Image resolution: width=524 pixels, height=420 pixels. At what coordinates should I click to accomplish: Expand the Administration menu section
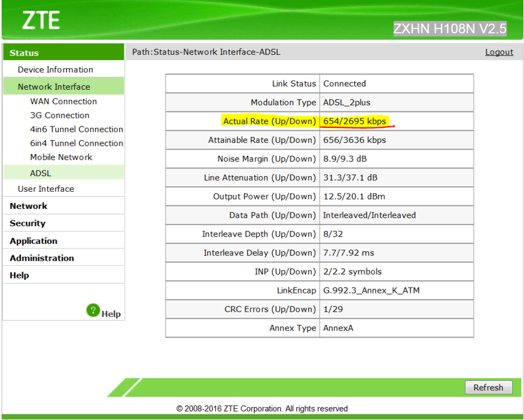tap(42, 258)
